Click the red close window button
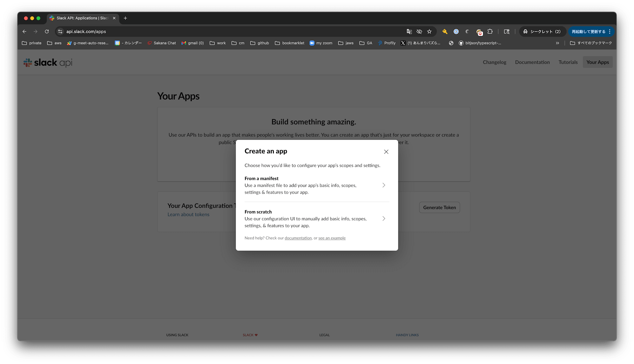 tap(26, 18)
